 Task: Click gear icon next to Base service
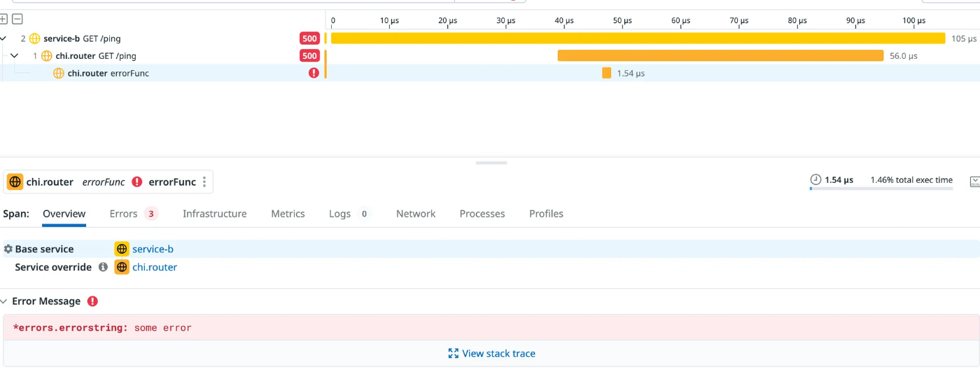click(8, 249)
